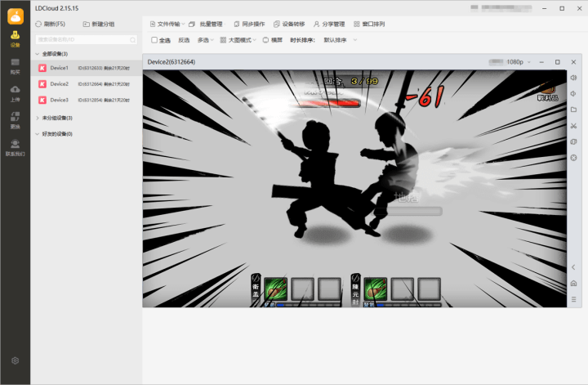The height and width of the screenshot is (385, 588).
Task: Click the 刷新(F5) refresh button
Action: [x=51, y=24]
